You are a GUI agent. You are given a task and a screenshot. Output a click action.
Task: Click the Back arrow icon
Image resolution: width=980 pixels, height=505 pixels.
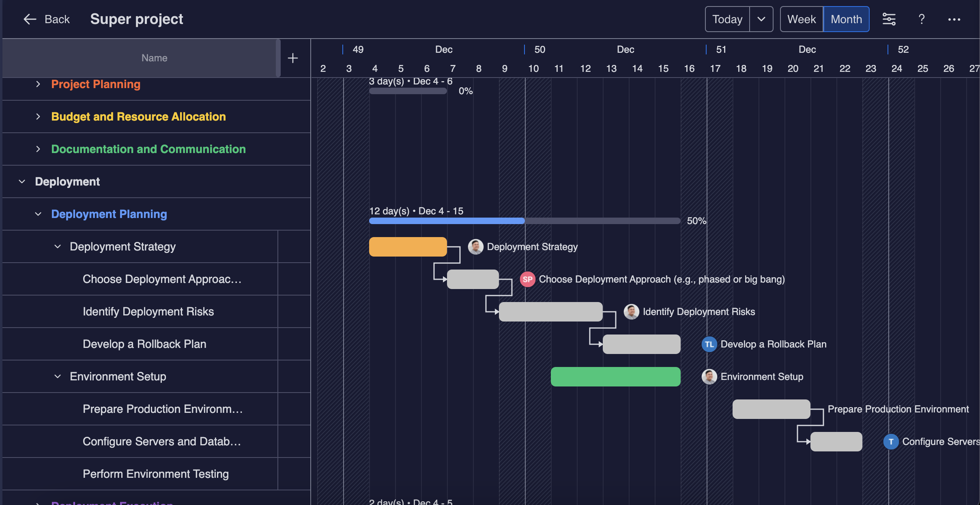[30, 19]
